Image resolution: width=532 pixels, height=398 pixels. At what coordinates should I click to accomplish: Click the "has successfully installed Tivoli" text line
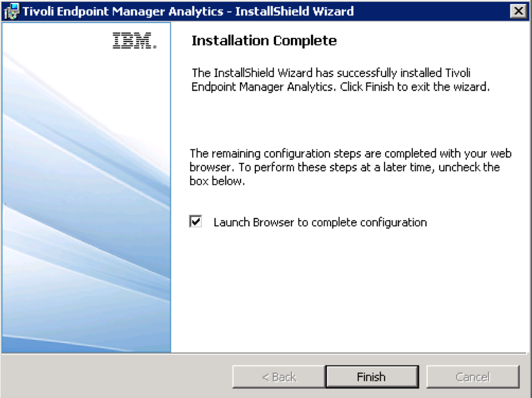pyautogui.click(x=332, y=73)
